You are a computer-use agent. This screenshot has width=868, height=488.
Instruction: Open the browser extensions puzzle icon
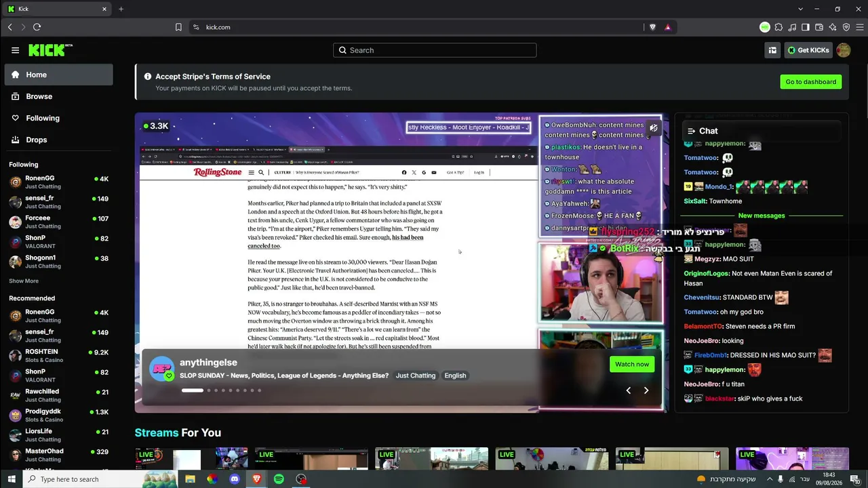pyautogui.click(x=778, y=27)
